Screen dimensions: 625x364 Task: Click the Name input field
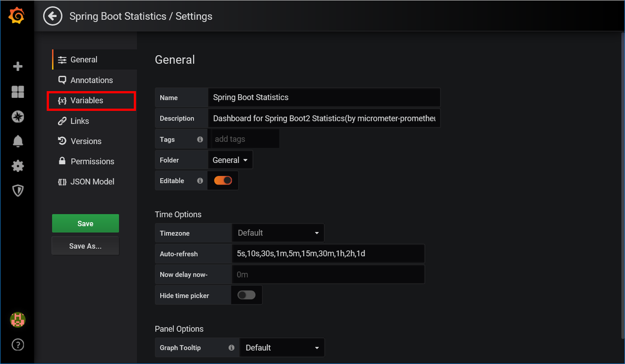coord(324,97)
